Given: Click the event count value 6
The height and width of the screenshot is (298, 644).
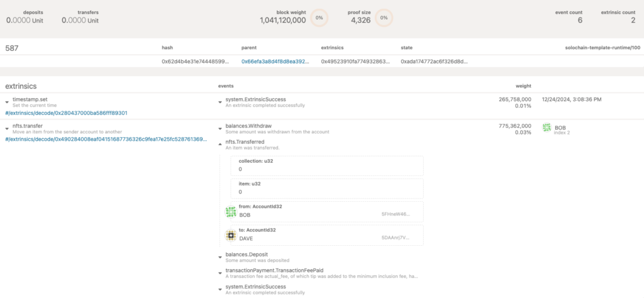Looking at the screenshot, I should coord(580,20).
